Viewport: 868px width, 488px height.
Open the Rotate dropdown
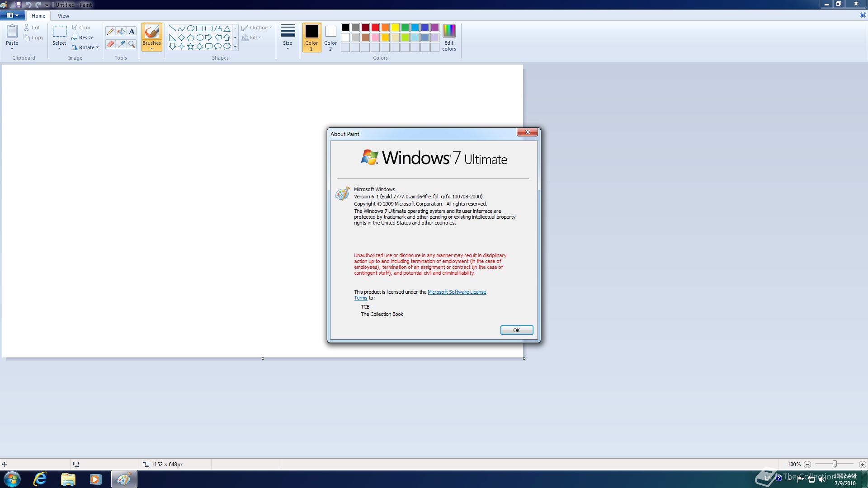coord(85,47)
